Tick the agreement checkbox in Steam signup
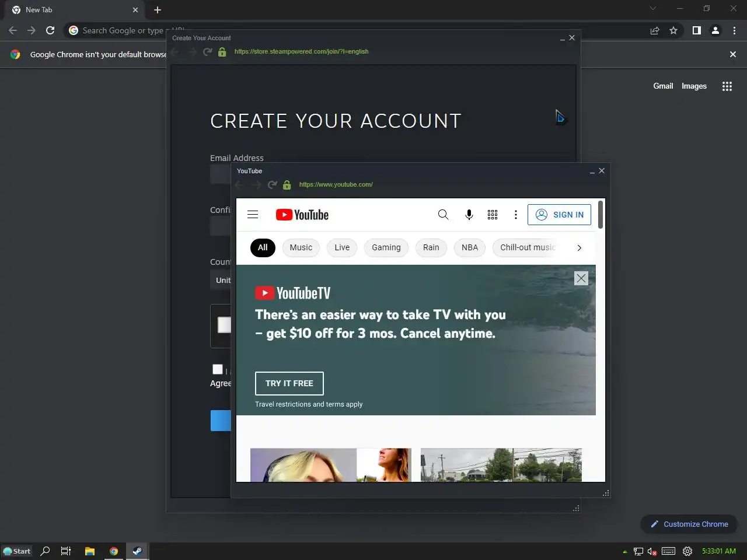Screen dimensions: 747x560 pos(218,369)
